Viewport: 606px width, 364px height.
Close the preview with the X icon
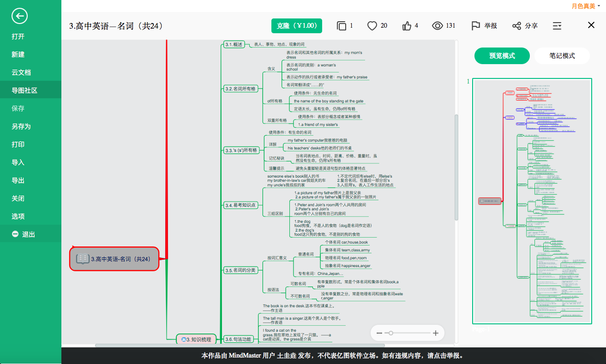[591, 25]
